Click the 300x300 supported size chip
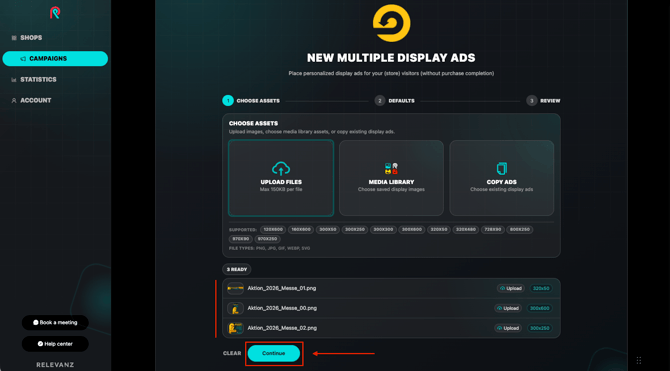 383,230
